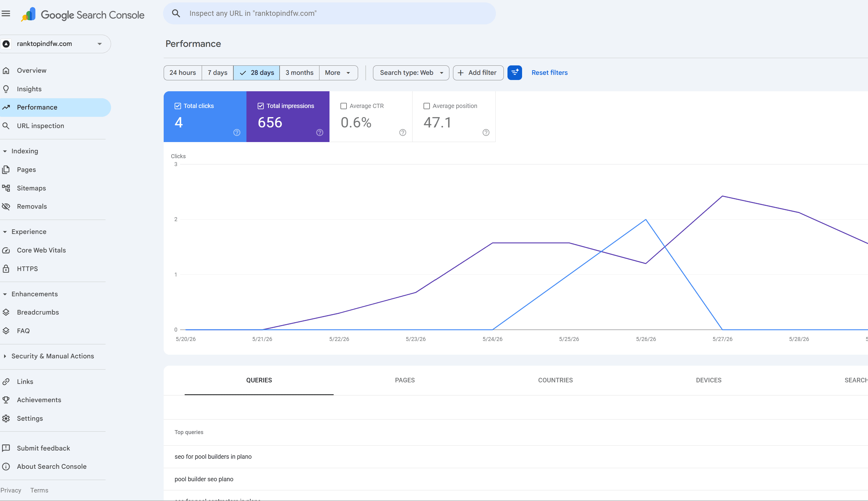Click the Links chain icon

click(6, 381)
